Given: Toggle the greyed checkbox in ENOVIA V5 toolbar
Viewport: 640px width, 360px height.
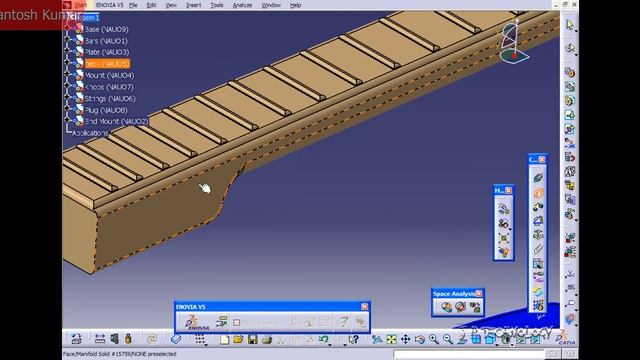Looking at the screenshot, I should point(236,322).
